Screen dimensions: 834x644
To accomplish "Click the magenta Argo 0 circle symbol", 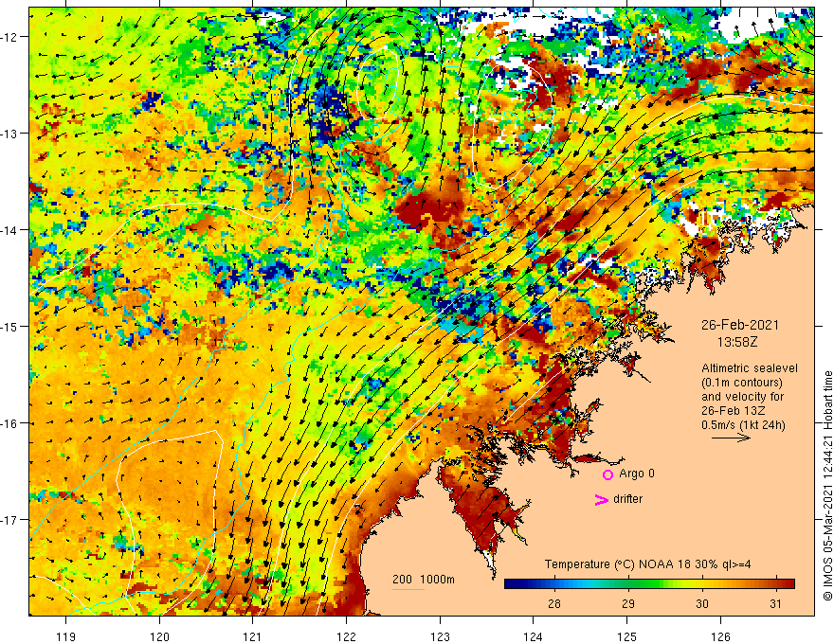I will 607,474.
